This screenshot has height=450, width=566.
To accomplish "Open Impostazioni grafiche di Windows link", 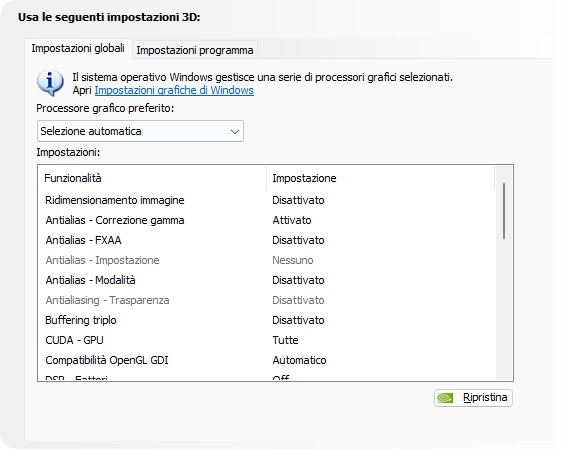I will 174,90.
